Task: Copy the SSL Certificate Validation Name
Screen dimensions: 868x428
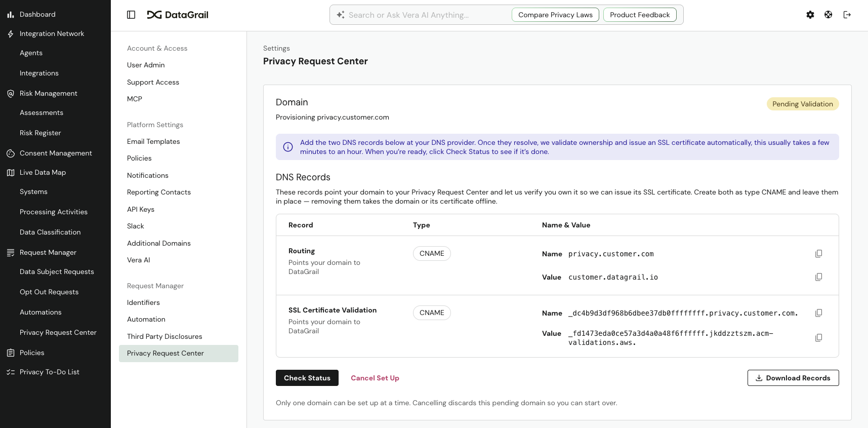Action: point(818,313)
